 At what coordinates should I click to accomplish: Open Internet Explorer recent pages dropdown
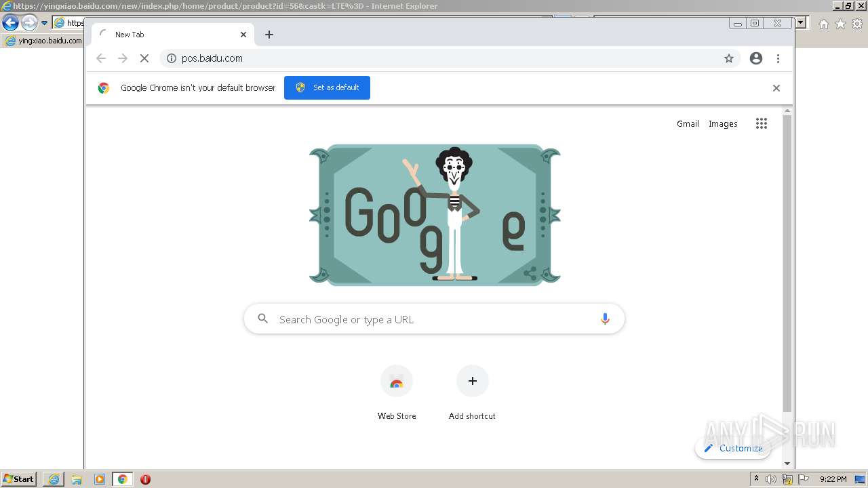(x=44, y=23)
